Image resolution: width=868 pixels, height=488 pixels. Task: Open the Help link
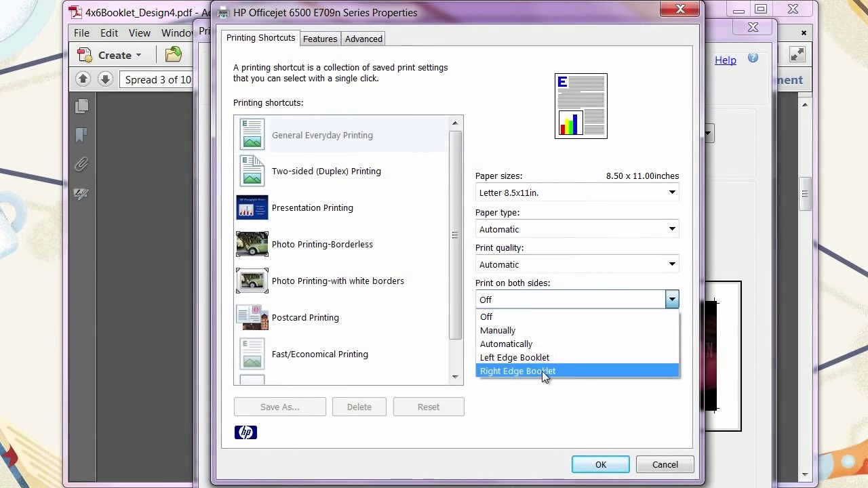pos(725,60)
